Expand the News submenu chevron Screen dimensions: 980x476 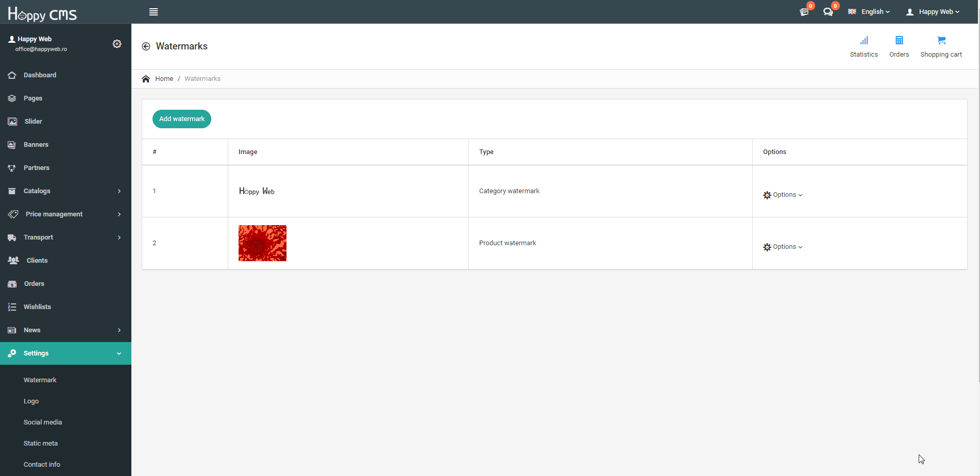pyautogui.click(x=119, y=330)
